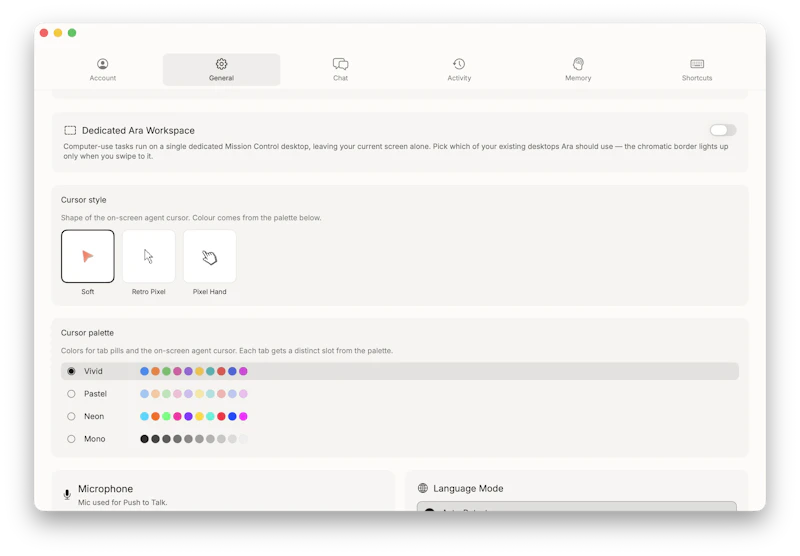800x556 pixels.
Task: Click the Soft cursor caption
Action: tap(88, 292)
